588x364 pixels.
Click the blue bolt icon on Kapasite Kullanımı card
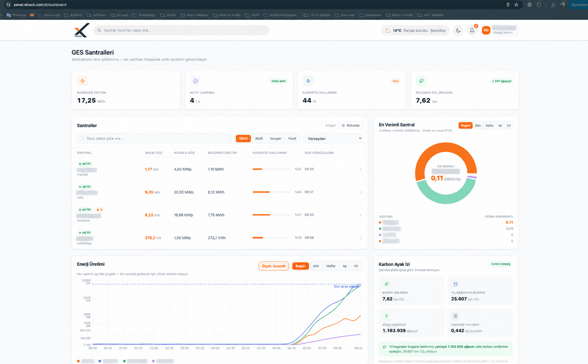coord(308,81)
